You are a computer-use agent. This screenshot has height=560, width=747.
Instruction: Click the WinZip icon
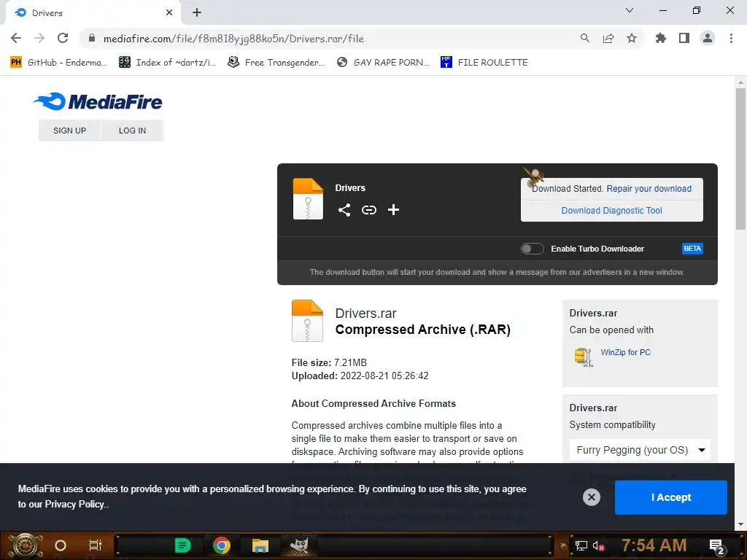pos(584,357)
